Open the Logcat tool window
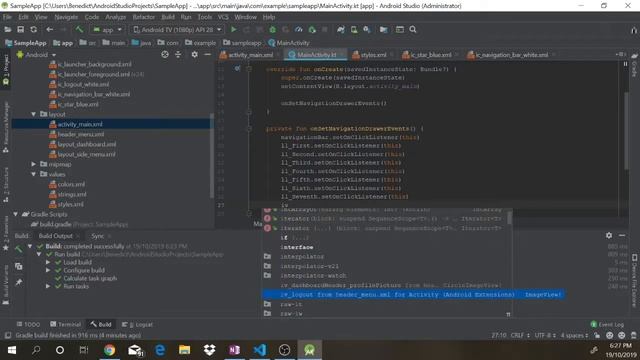 coord(138,324)
